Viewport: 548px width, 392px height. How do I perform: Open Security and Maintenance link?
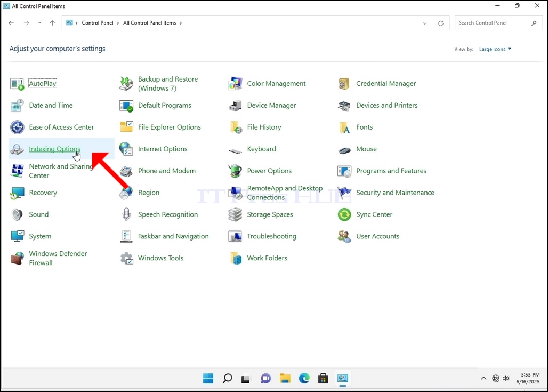395,193
